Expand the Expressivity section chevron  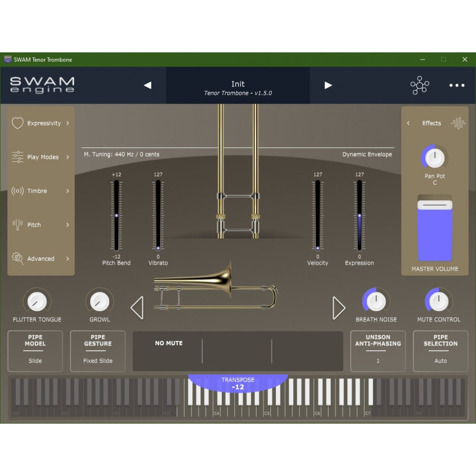tap(68, 123)
